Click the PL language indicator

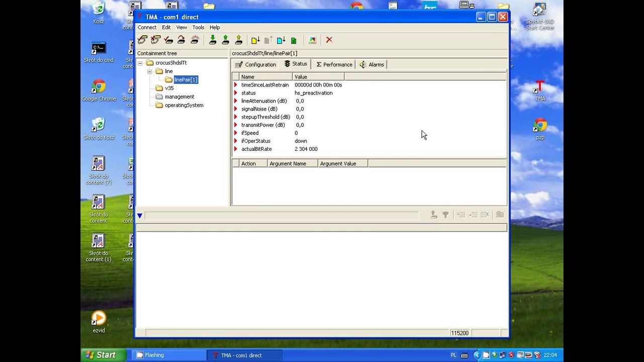point(453,355)
